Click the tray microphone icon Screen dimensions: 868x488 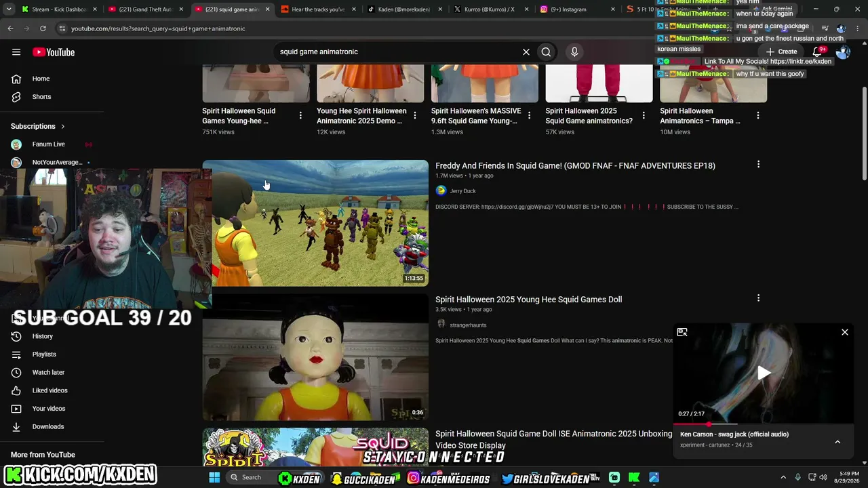tap(798, 477)
